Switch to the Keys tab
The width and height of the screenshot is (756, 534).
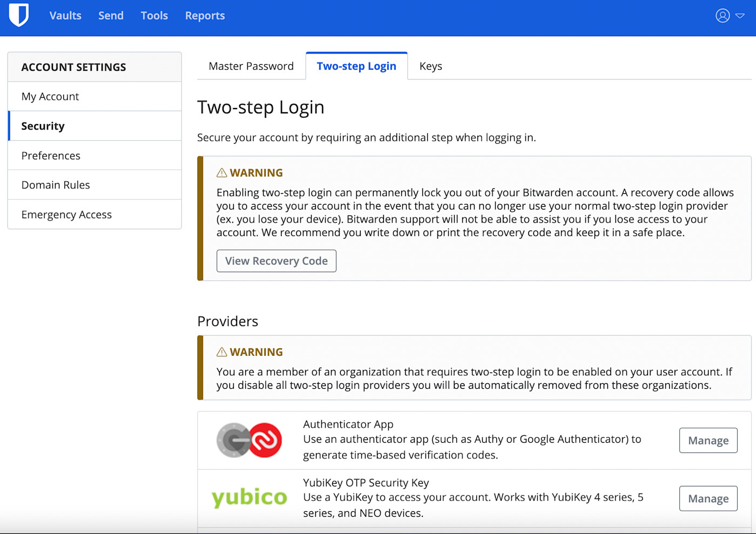430,65
